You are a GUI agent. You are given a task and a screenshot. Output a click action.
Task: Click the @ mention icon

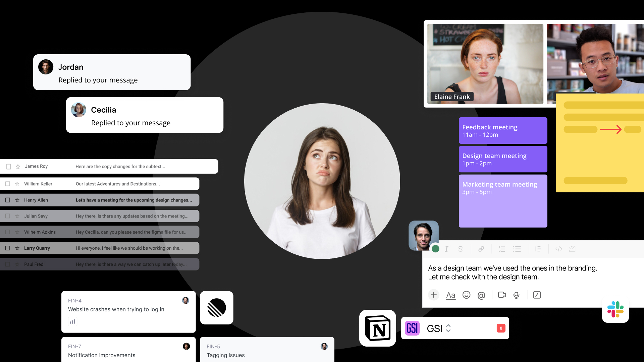[481, 295]
